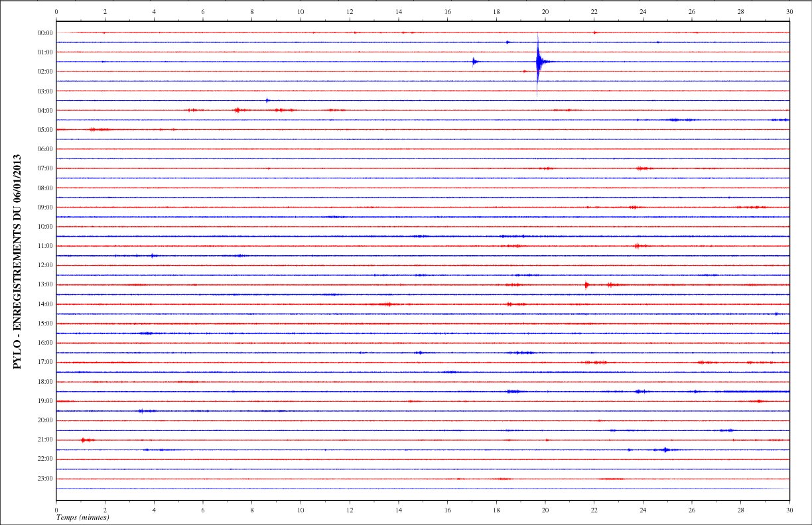This screenshot has height=525, width=812.
Task: Click the red burst on the 21:00 trace
Action: pyautogui.click(x=86, y=440)
